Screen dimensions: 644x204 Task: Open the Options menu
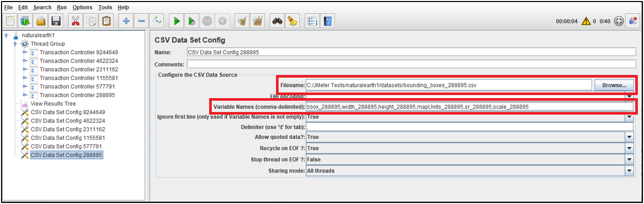pos(83,7)
